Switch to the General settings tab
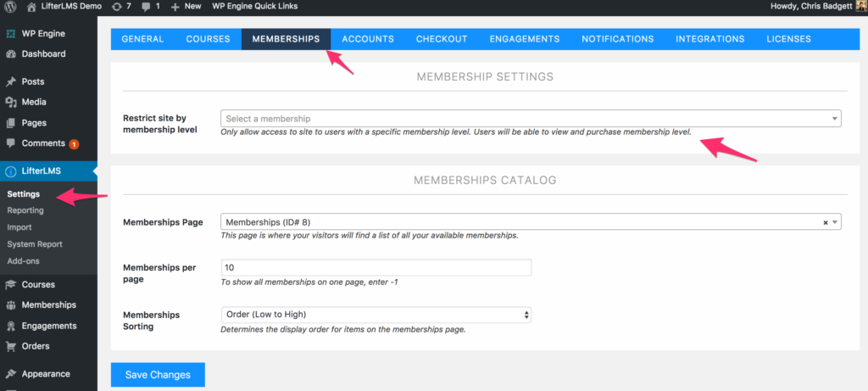 [142, 39]
